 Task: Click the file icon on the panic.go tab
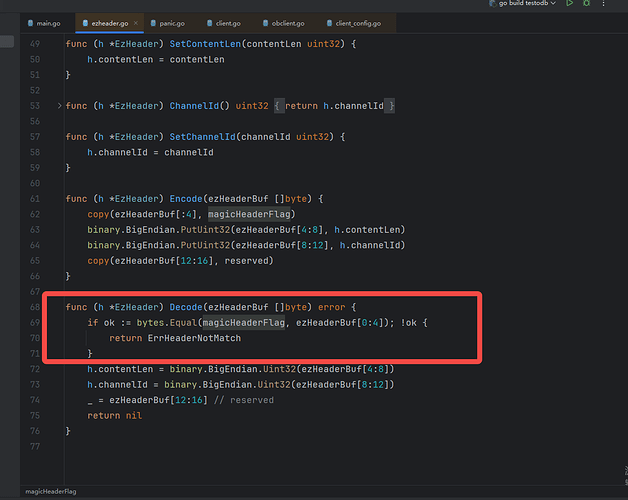point(153,23)
